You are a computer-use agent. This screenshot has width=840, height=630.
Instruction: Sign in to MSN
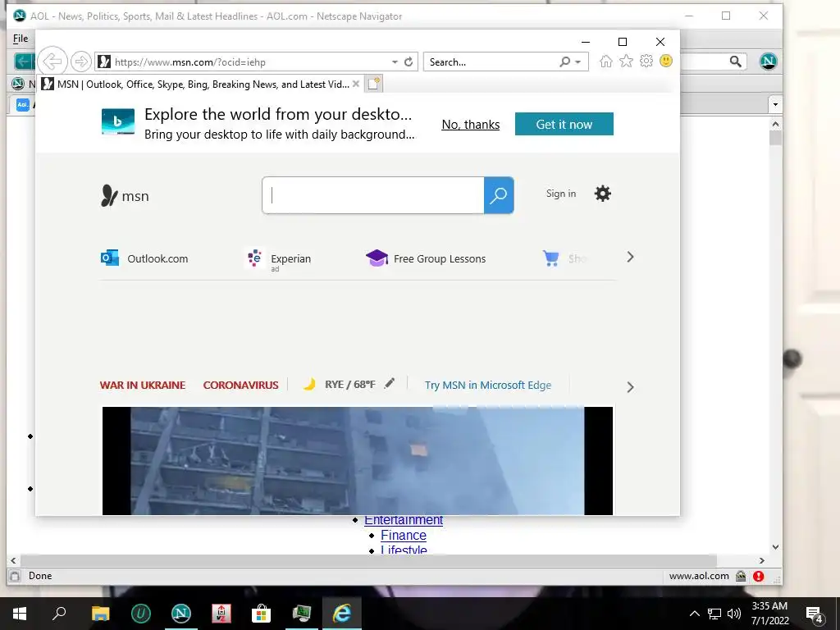561,194
